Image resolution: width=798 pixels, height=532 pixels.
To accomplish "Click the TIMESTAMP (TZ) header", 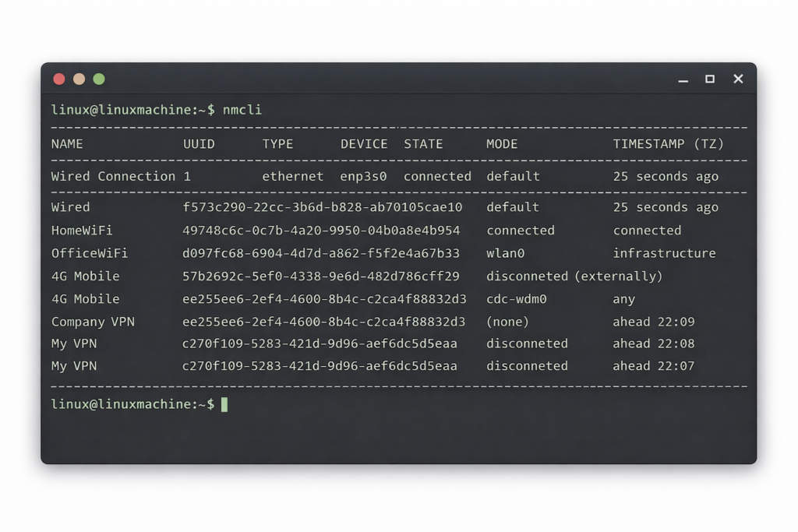I will click(x=668, y=144).
